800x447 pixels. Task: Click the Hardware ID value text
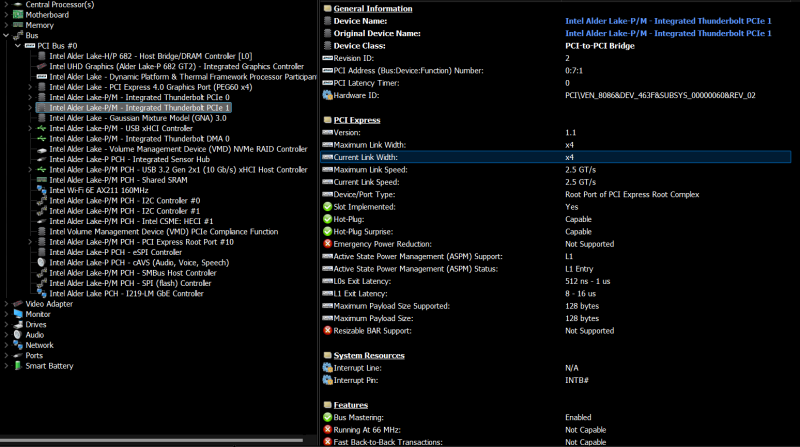(x=660, y=95)
